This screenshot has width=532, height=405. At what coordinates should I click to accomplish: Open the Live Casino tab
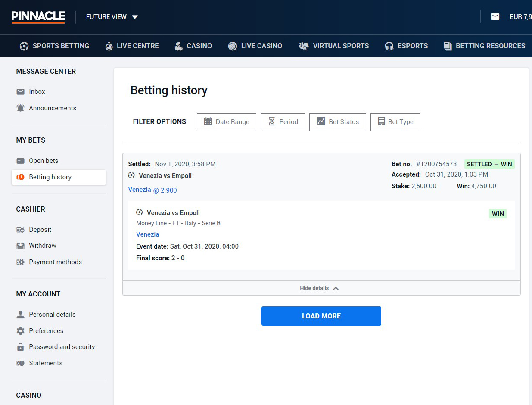(255, 46)
